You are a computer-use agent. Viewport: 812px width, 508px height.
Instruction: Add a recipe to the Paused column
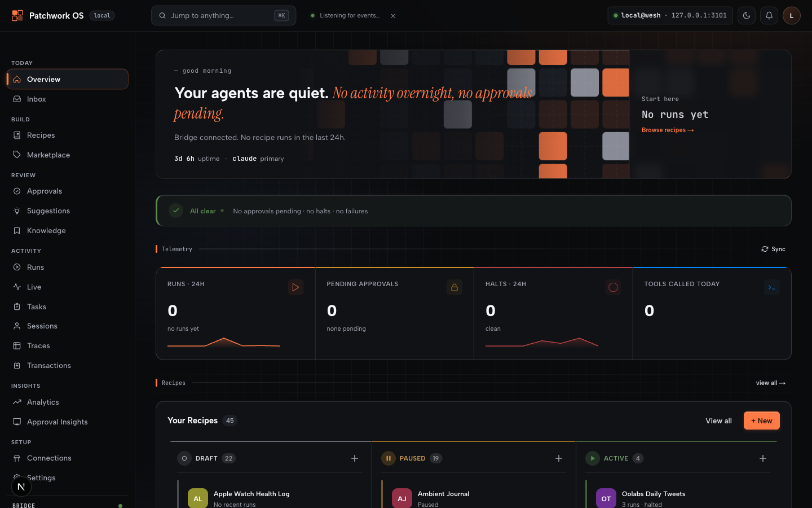click(x=559, y=458)
